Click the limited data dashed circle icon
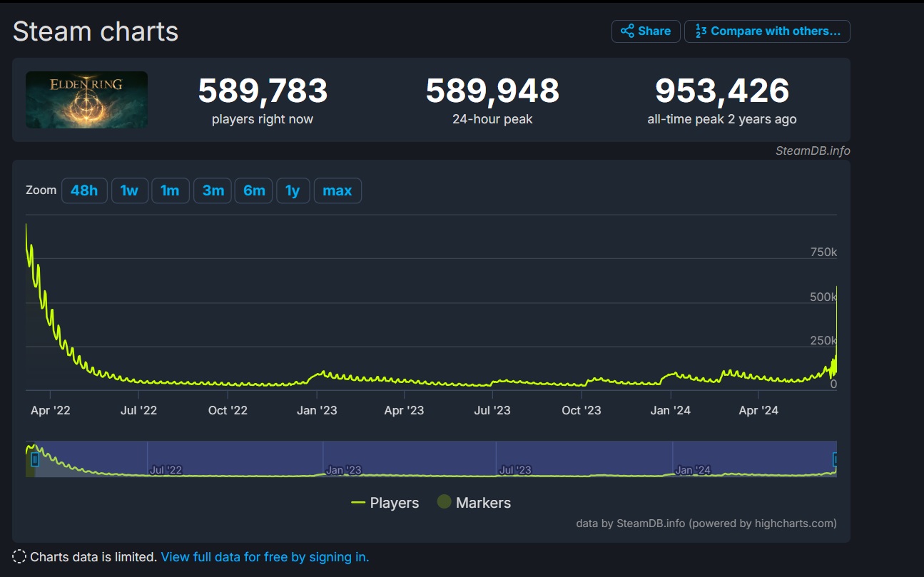Viewport: 924px width, 577px height. 20,557
